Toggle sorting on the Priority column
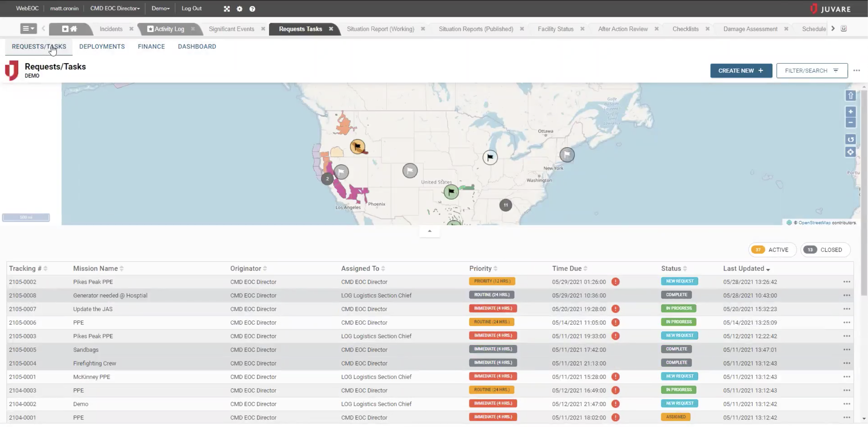 (495, 268)
